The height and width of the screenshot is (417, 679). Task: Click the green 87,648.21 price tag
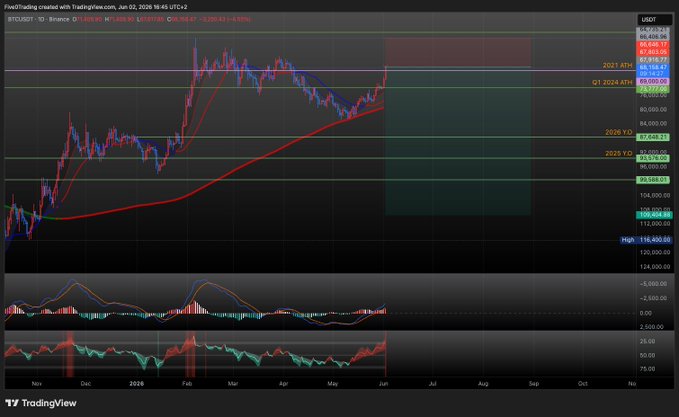click(653, 137)
